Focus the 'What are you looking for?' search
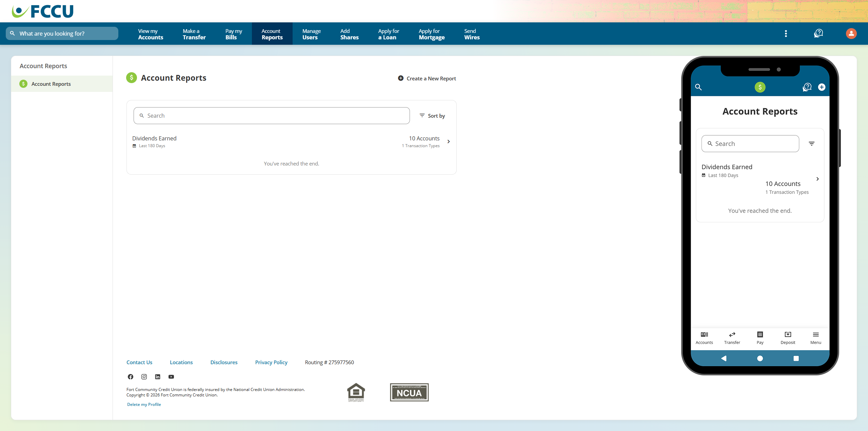The height and width of the screenshot is (431, 868). point(62,34)
